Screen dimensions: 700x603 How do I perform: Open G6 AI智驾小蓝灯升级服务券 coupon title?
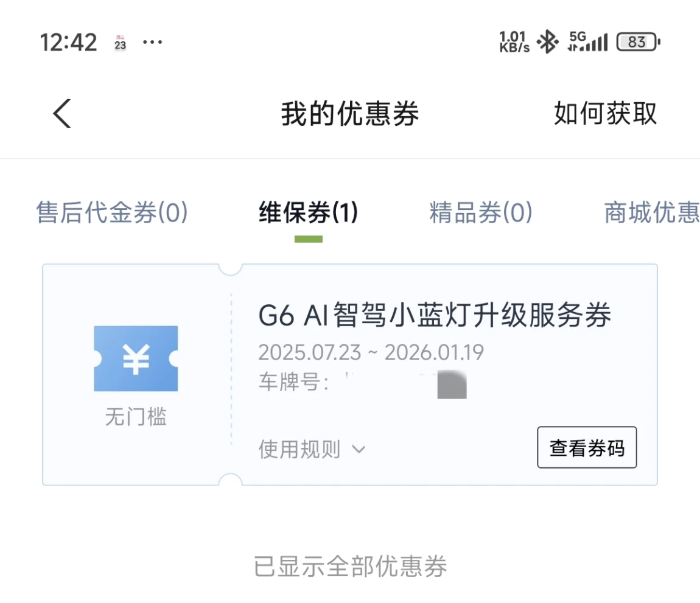point(435,315)
